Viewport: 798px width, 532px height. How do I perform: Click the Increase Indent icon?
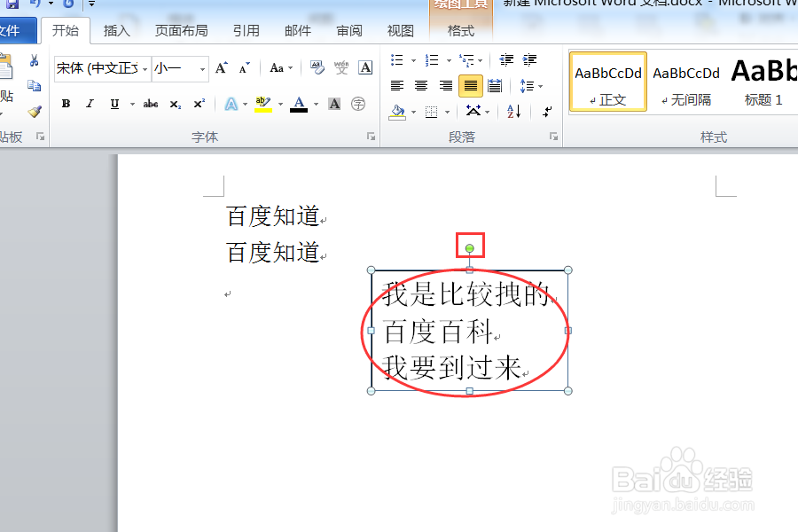point(530,60)
